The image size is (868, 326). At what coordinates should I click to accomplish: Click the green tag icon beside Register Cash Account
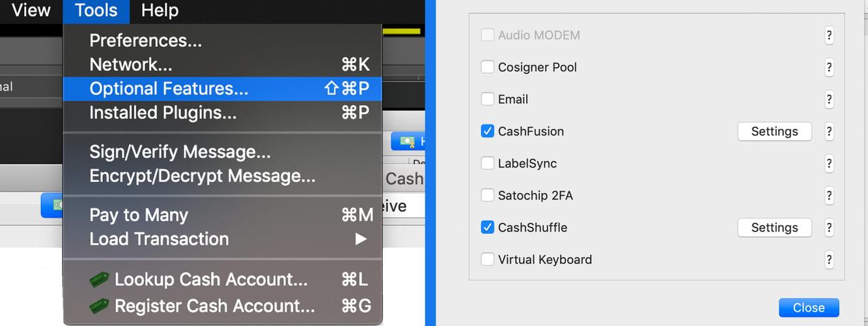[x=99, y=305]
